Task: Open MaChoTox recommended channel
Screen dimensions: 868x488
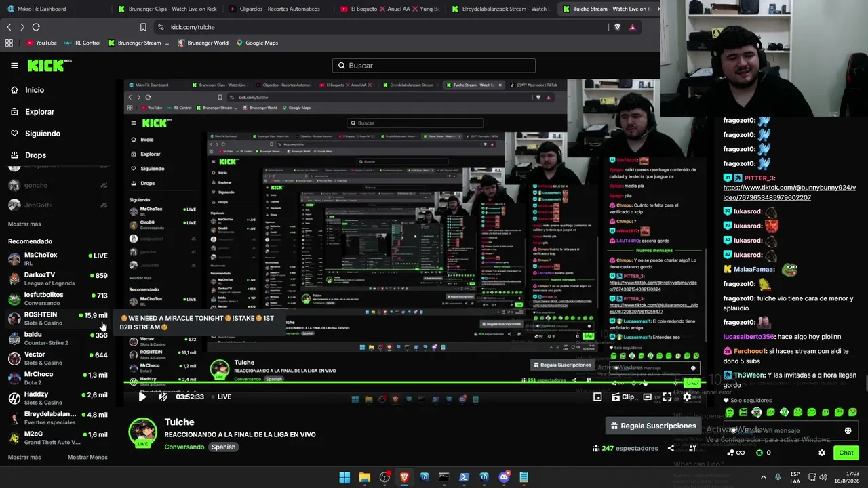Action: (x=58, y=259)
